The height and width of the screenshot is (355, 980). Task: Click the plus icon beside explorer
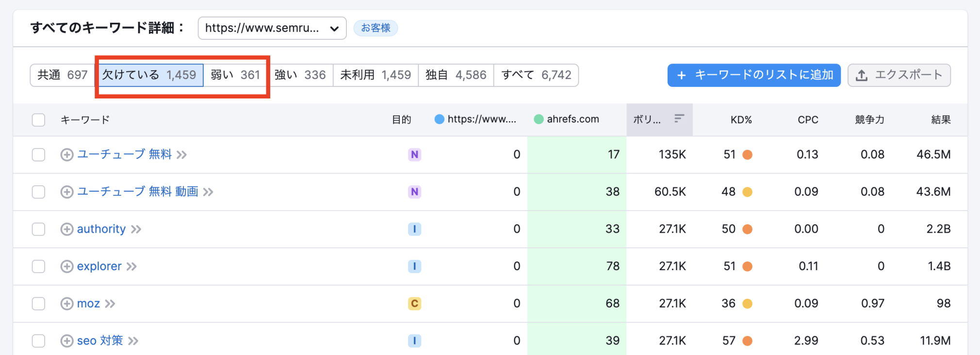click(67, 266)
